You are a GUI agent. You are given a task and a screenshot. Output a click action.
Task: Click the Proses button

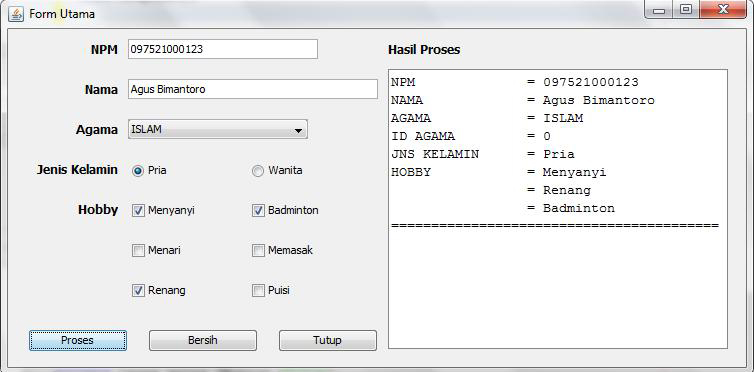click(x=78, y=340)
